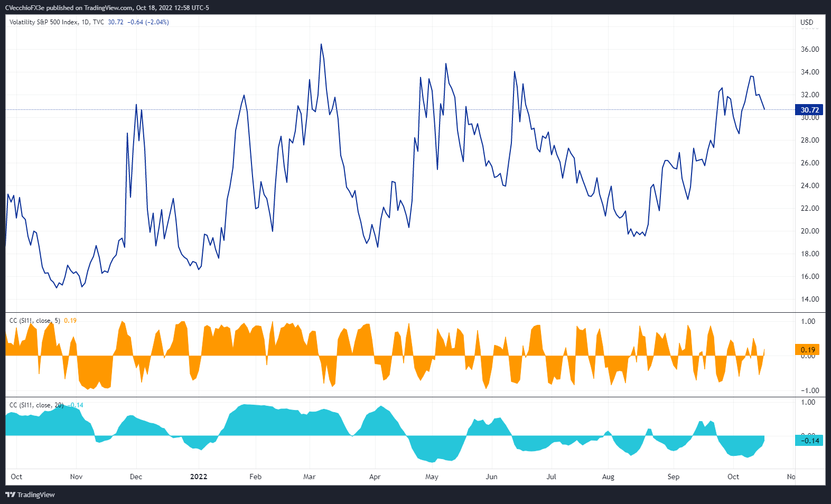Click the 1.00 label on teal indicator axis
The image size is (831, 504).
pos(808,402)
